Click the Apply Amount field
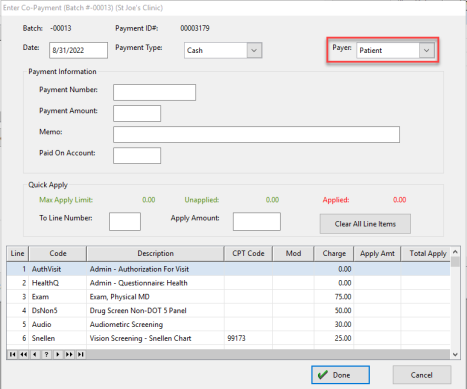The image size is (467, 389). (x=257, y=221)
